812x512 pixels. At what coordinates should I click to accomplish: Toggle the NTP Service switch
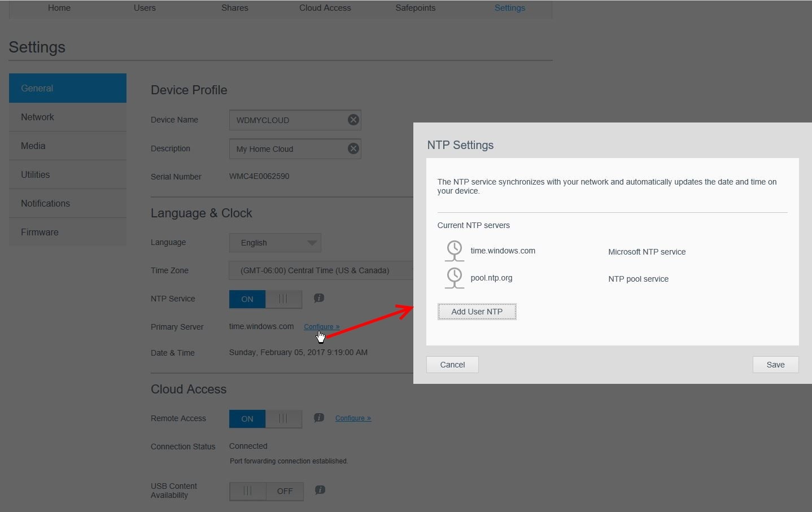click(265, 299)
